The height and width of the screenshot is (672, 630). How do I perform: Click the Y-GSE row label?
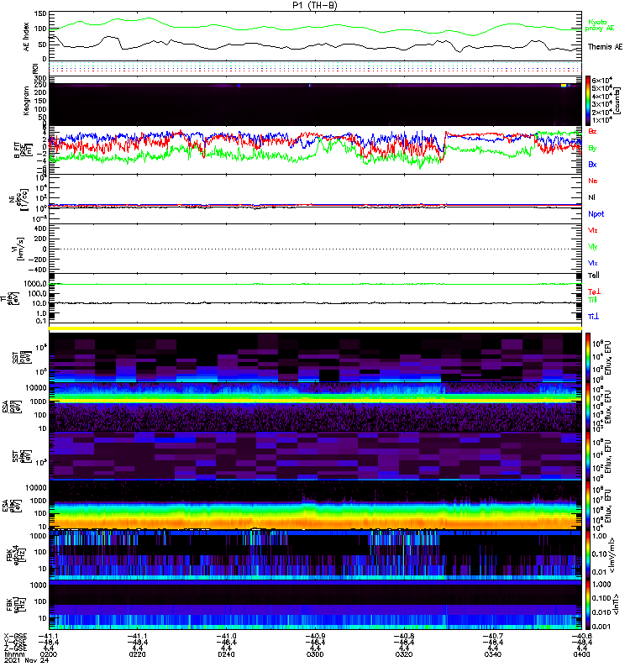15,642
